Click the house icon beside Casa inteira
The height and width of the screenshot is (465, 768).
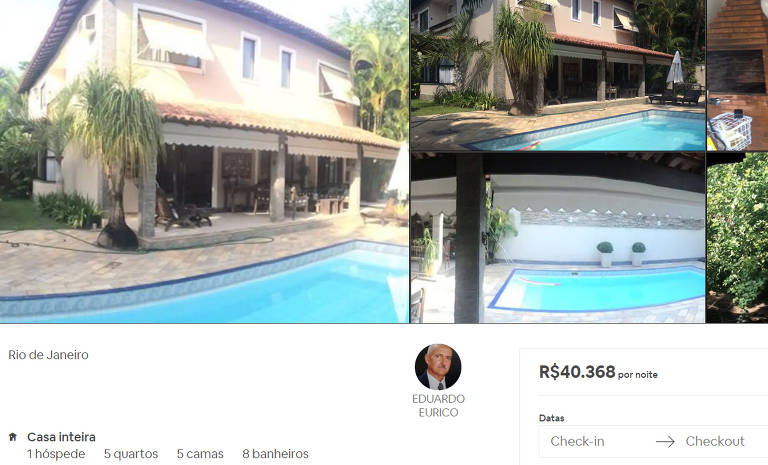point(13,437)
